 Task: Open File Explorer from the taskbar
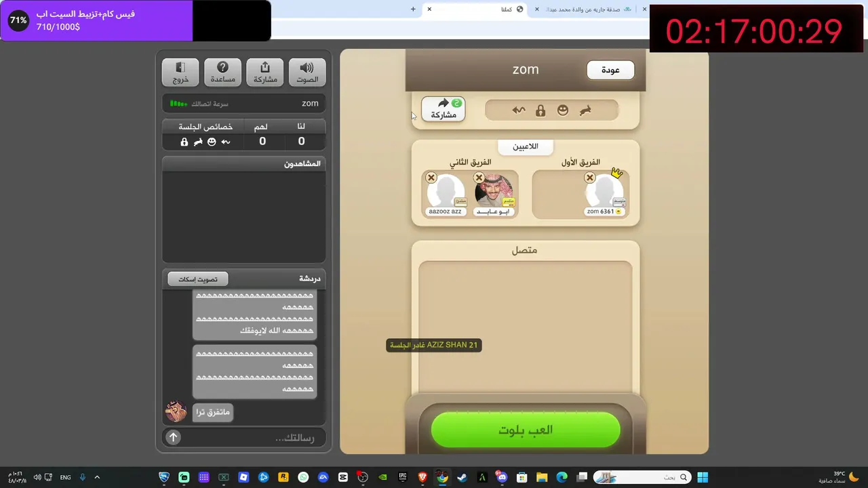point(541,477)
